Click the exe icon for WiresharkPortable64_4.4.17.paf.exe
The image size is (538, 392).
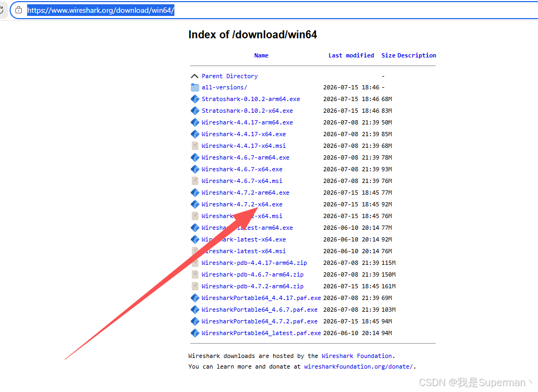point(195,298)
